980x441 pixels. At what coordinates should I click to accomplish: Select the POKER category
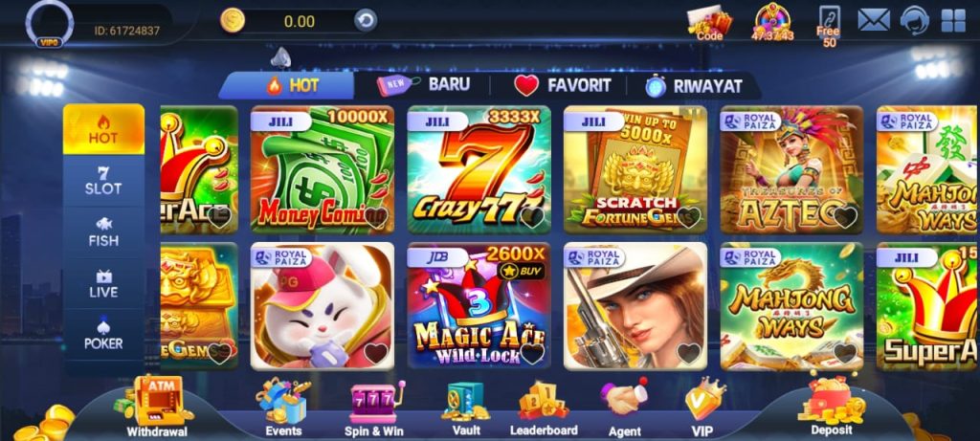[103, 336]
